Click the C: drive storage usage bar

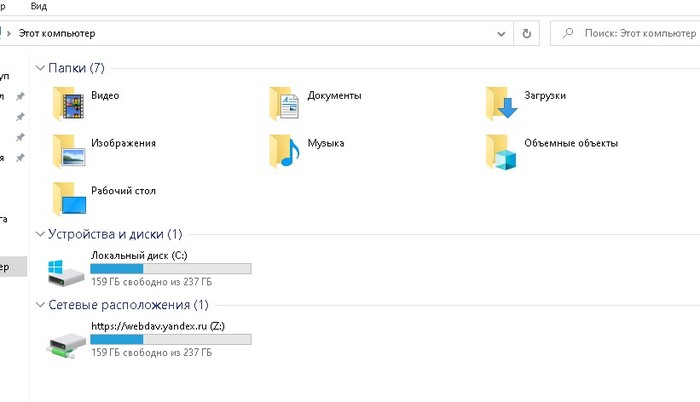pos(170,269)
